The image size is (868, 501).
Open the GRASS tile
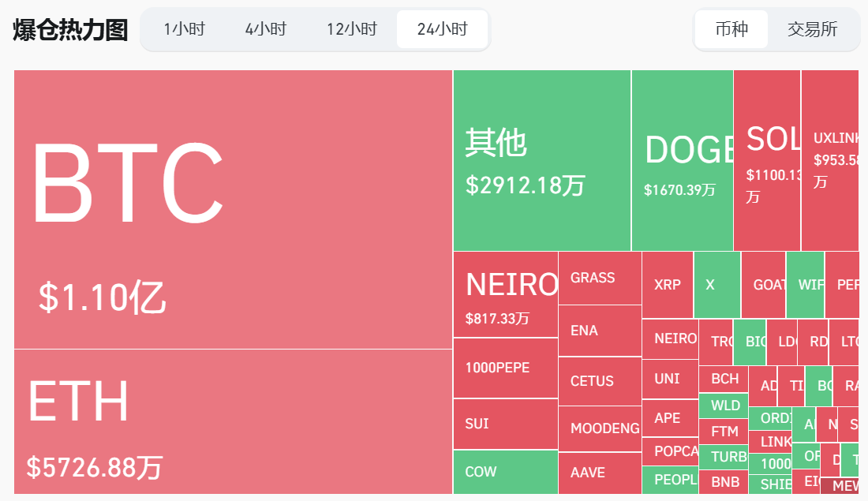[x=600, y=278]
